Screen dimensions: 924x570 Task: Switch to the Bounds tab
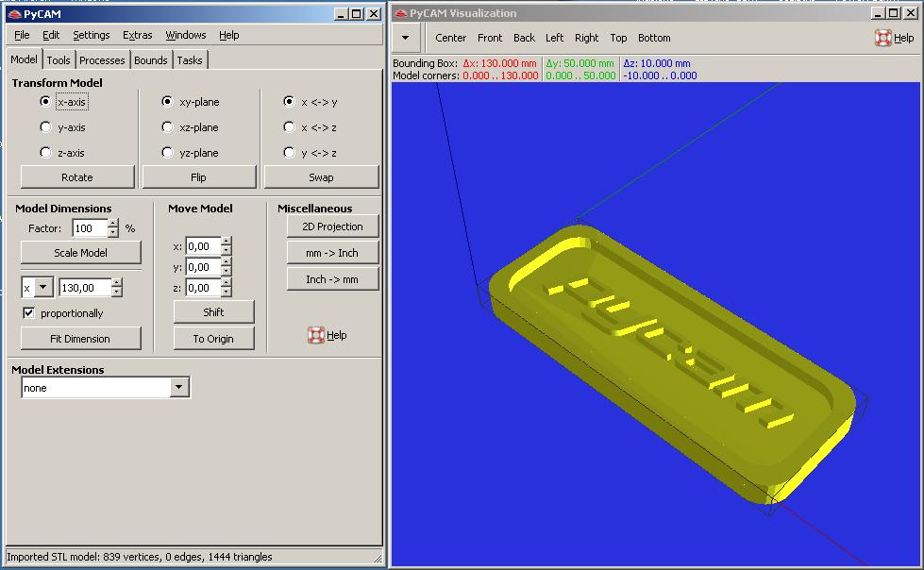pos(151,60)
